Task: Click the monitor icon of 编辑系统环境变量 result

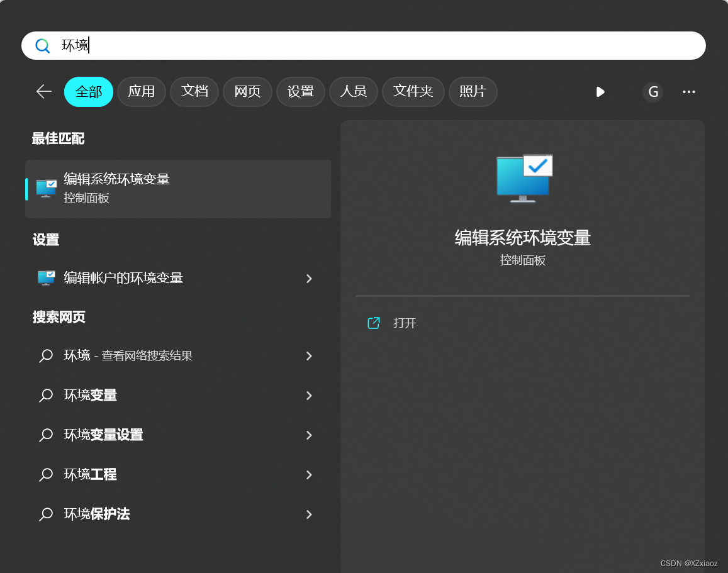Action: [47, 189]
